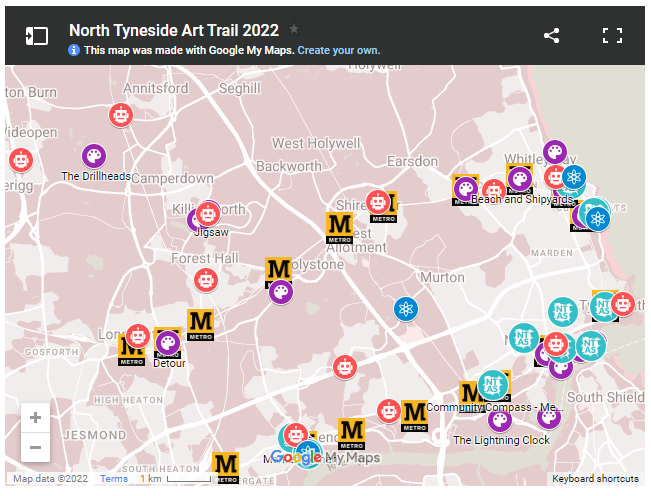This screenshot has width=651, height=496.
Task: Click red robot marker at Shiremoor
Action: pos(378,203)
